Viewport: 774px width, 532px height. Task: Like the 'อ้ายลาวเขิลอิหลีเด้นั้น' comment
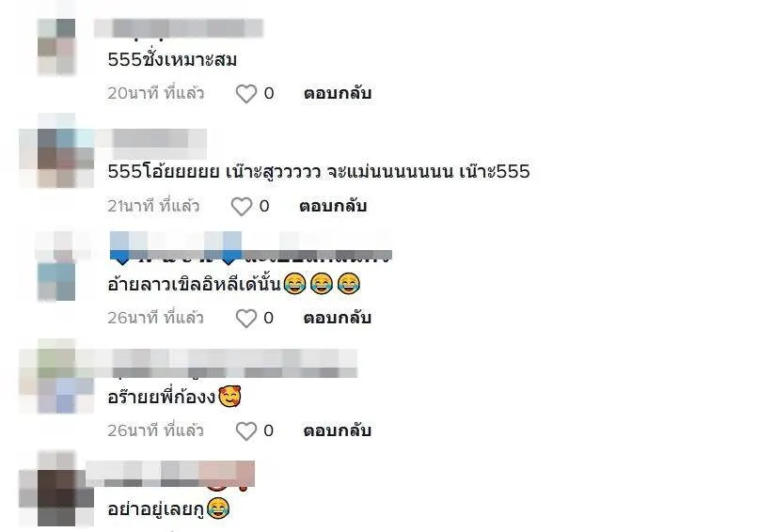coord(245,319)
